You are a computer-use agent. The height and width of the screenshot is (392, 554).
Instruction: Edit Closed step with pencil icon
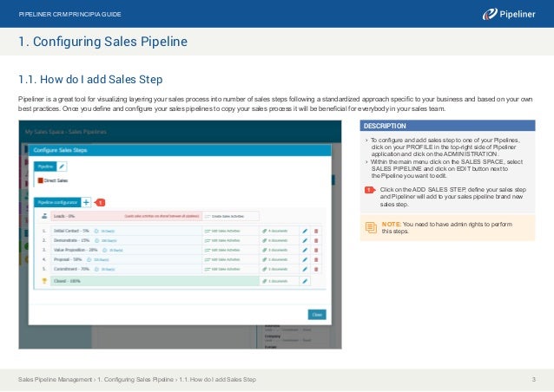click(305, 281)
